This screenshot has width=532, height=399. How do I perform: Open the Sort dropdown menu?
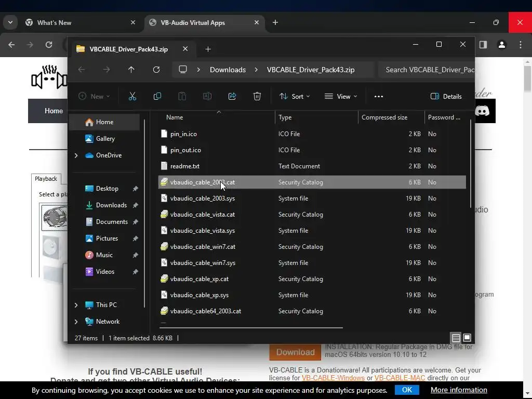[x=295, y=96]
